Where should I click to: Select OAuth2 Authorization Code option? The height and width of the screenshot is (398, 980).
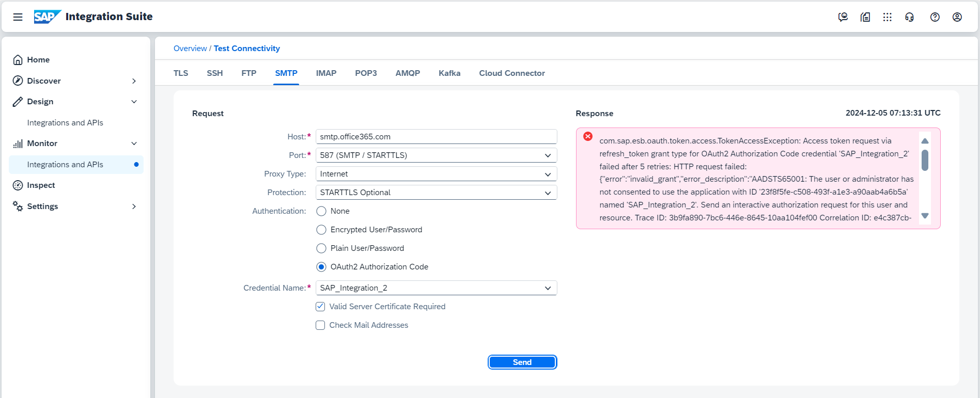321,267
